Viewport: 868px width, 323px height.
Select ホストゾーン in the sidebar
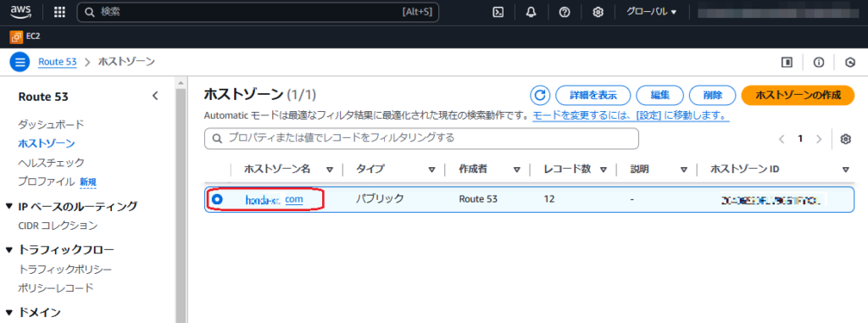47,143
